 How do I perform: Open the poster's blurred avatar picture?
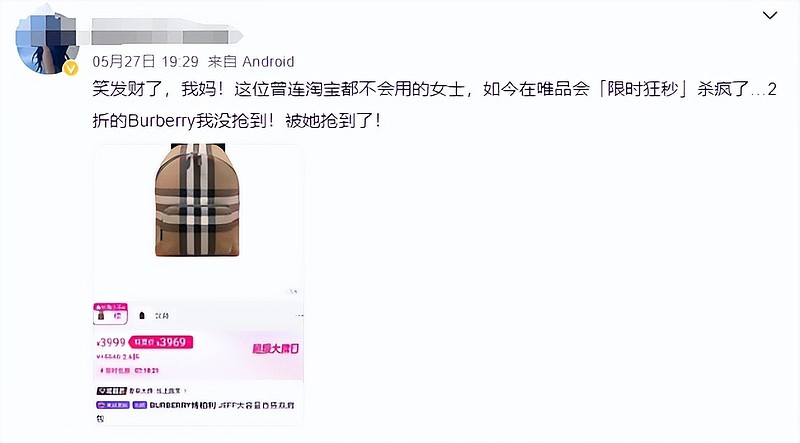(45, 43)
